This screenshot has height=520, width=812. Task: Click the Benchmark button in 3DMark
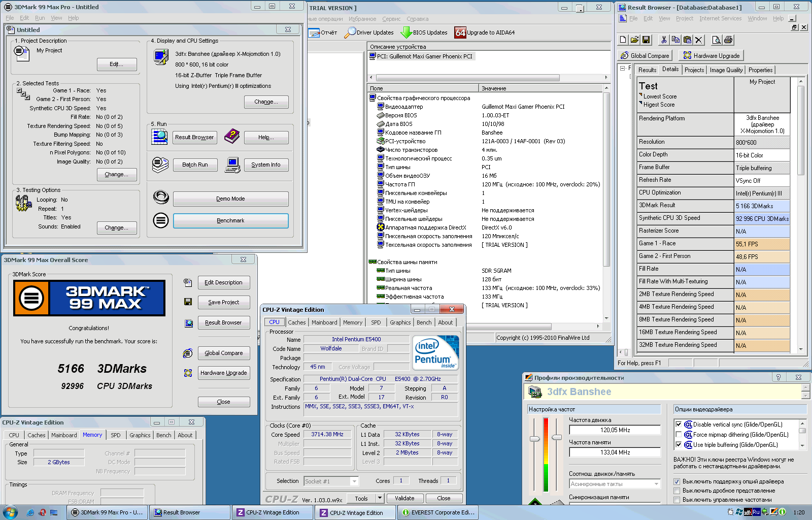[x=230, y=220]
